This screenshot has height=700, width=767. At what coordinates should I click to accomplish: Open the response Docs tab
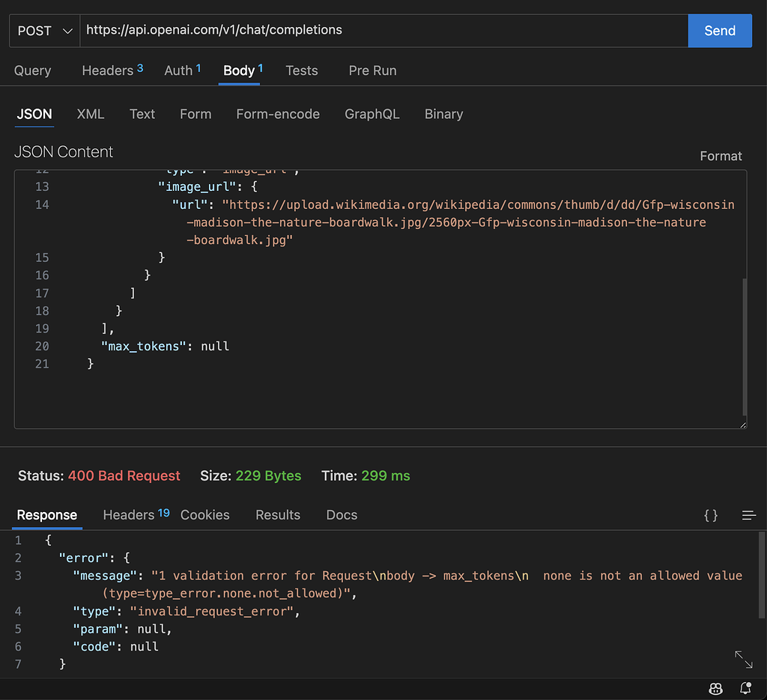point(342,515)
